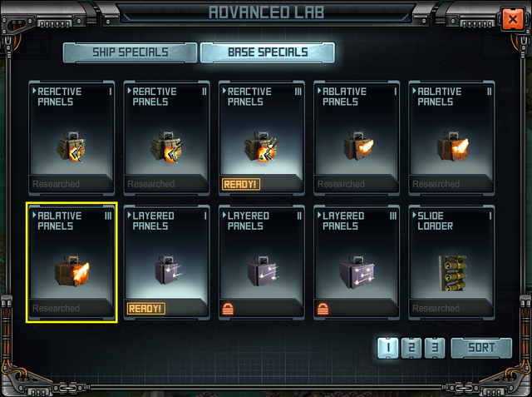Select the Slide Loader ammo rack icon
The image size is (532, 397).
click(452, 273)
